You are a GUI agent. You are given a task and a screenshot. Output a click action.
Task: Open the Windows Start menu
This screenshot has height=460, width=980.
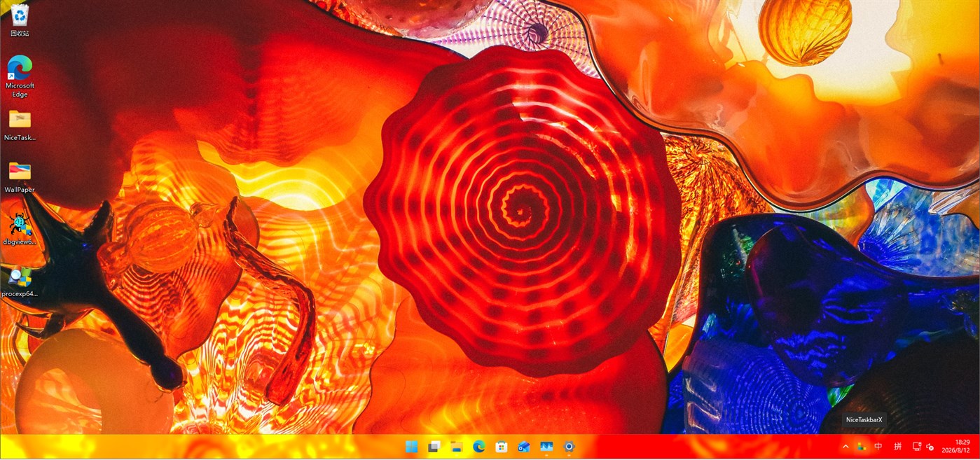pos(411,447)
